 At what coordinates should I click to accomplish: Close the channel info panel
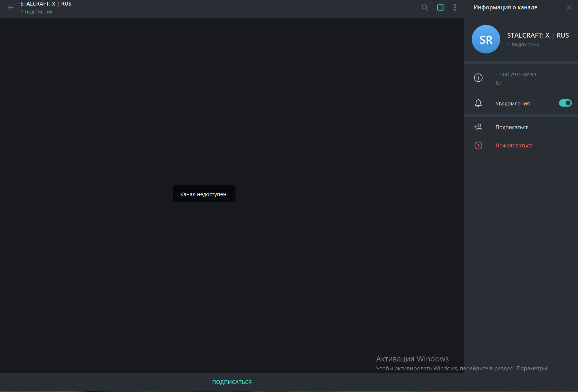569,8
